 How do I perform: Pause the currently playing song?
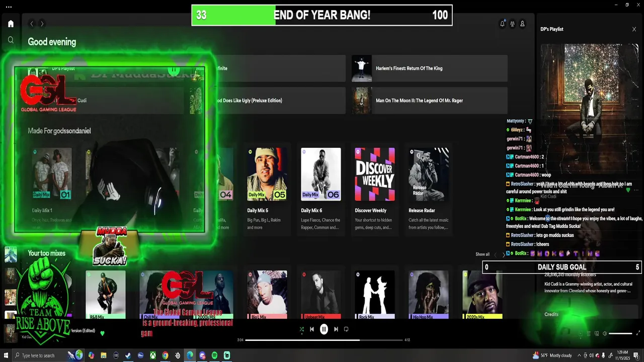click(x=324, y=329)
